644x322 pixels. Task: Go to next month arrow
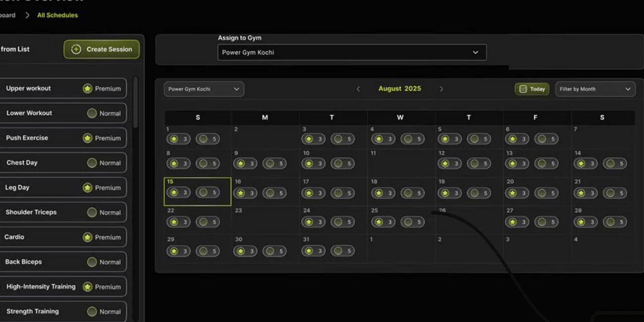pos(441,89)
